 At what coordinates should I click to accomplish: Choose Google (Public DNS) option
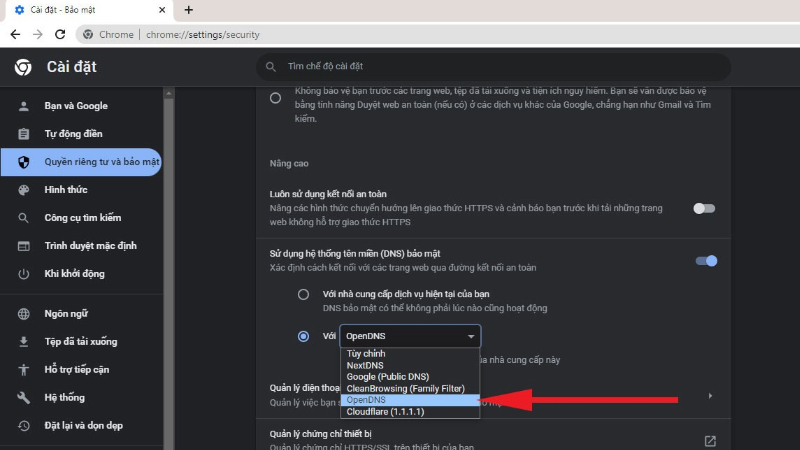410,377
